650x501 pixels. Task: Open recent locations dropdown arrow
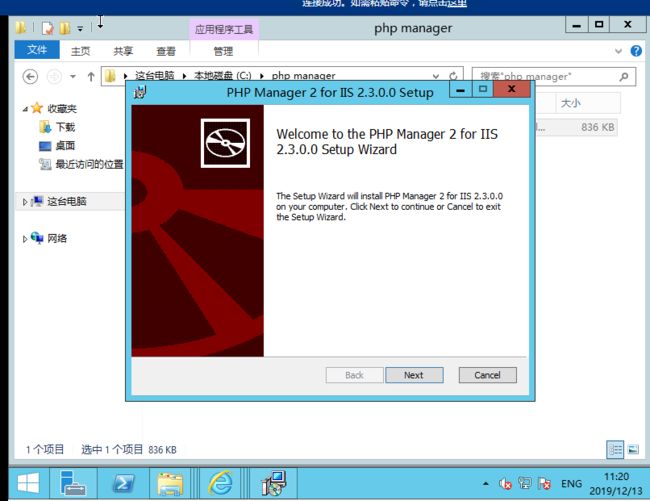click(73, 77)
